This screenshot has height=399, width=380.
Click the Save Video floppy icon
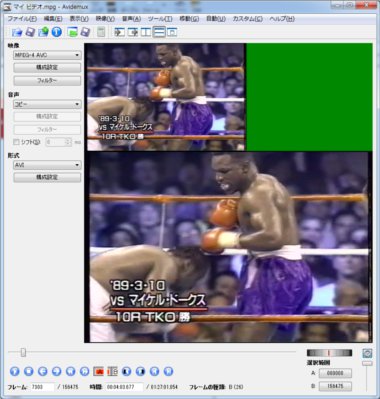coord(30,32)
